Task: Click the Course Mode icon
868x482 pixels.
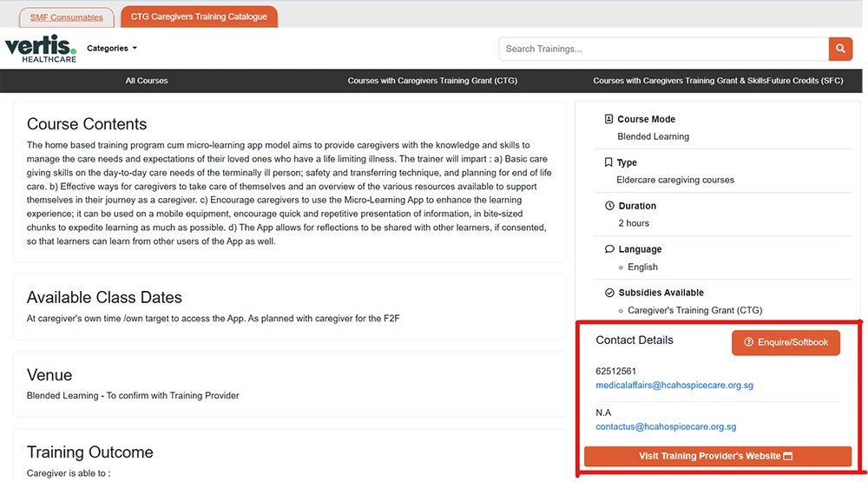Action: tap(608, 119)
